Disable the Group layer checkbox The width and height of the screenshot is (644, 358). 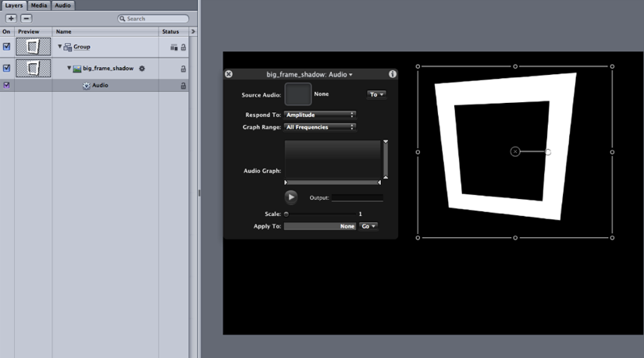pyautogui.click(x=7, y=47)
